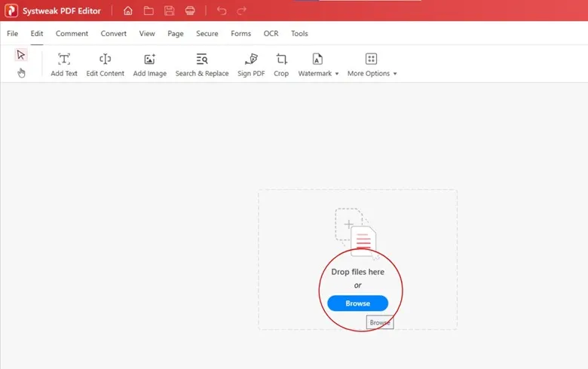Start the Sign PDF tool
Image resolution: width=588 pixels, height=369 pixels.
[x=251, y=66]
